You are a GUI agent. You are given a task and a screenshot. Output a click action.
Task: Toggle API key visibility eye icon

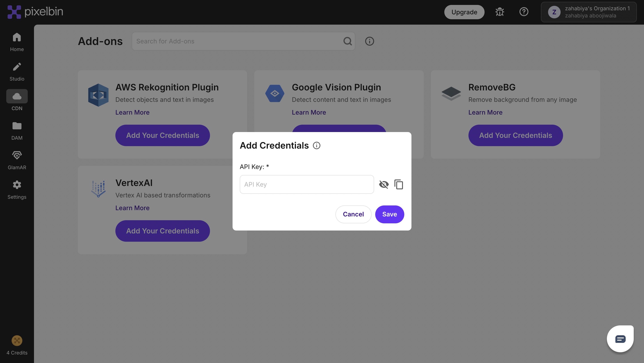383,184
